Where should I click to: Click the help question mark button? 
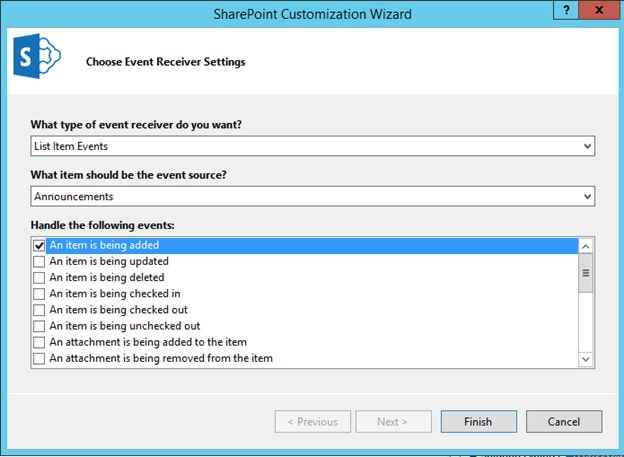[x=566, y=10]
